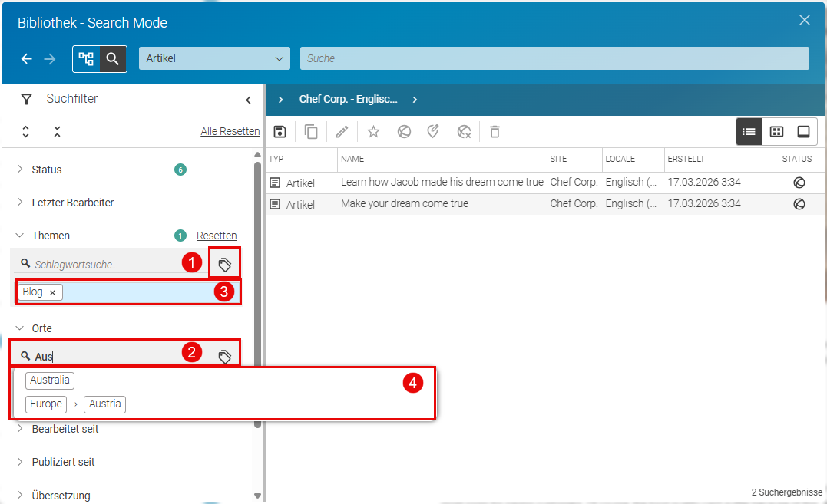Switch to thumbnail grid view
Viewport: 827px width, 504px height.
777,132
